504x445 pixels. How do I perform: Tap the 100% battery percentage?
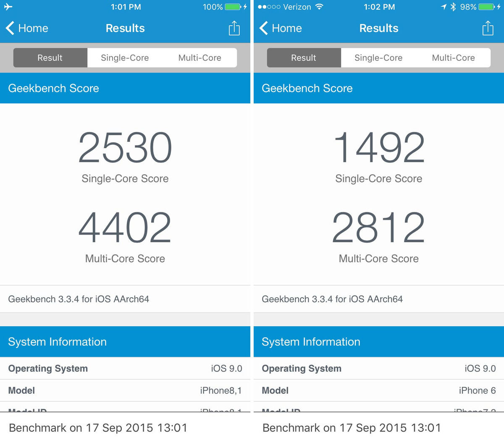coord(213,7)
